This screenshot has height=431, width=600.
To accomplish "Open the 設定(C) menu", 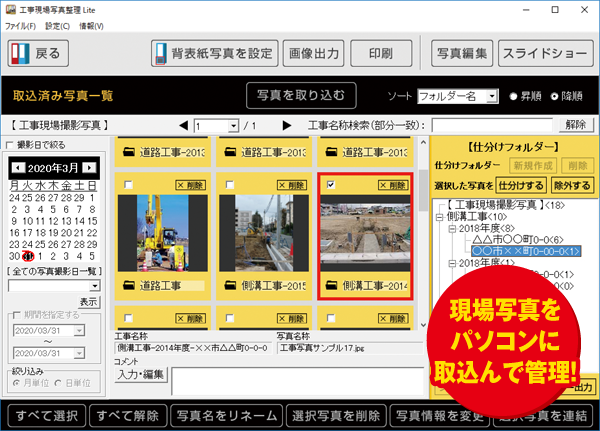I will click(x=57, y=26).
